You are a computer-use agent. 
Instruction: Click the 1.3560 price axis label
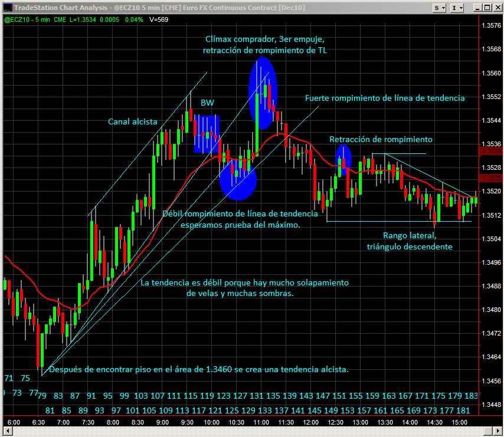coord(492,73)
